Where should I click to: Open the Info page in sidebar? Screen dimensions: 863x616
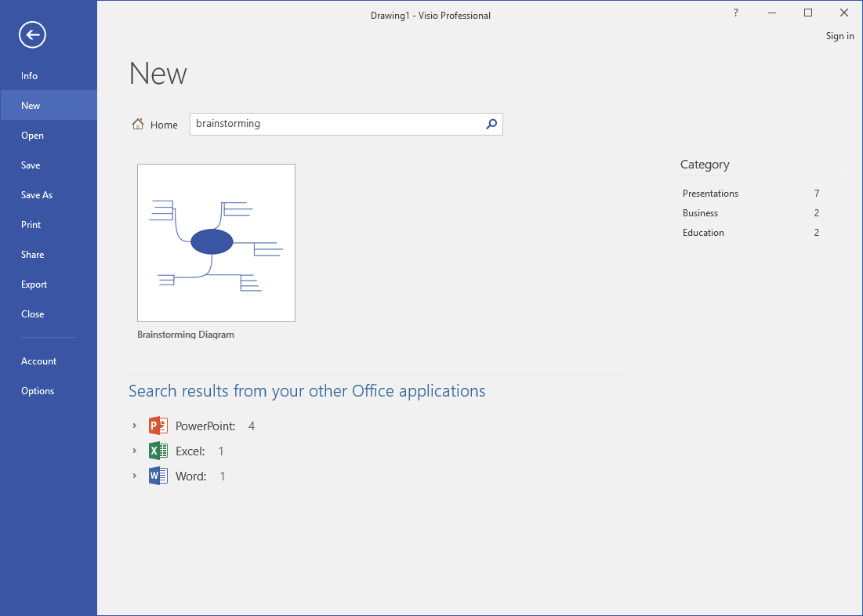click(30, 76)
